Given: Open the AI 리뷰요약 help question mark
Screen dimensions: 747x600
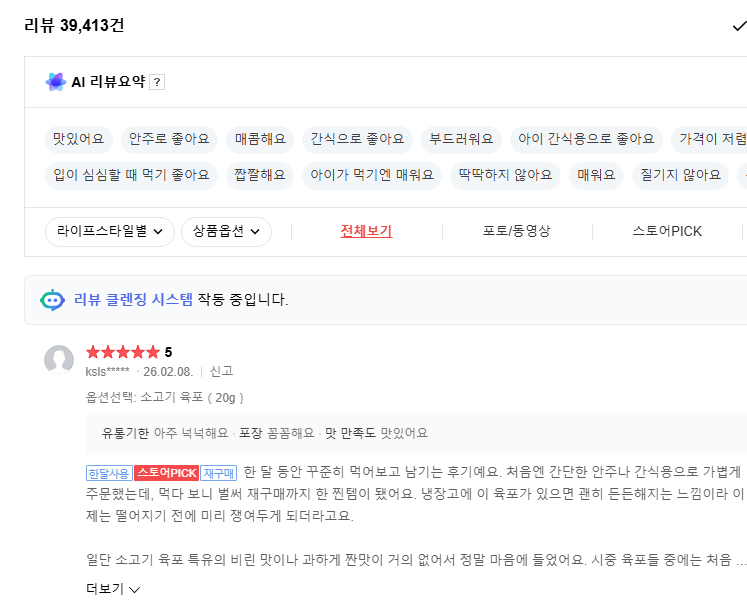Looking at the screenshot, I should coord(157,83).
